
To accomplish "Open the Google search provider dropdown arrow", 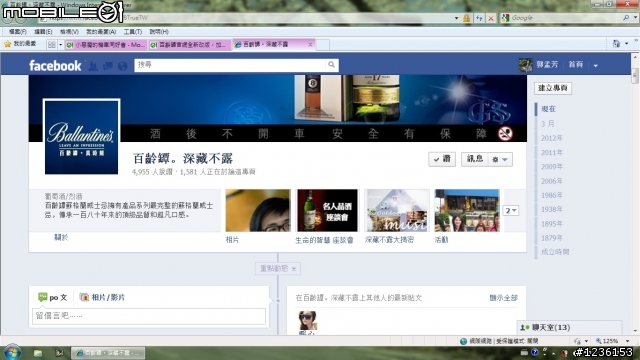I will 635,18.
